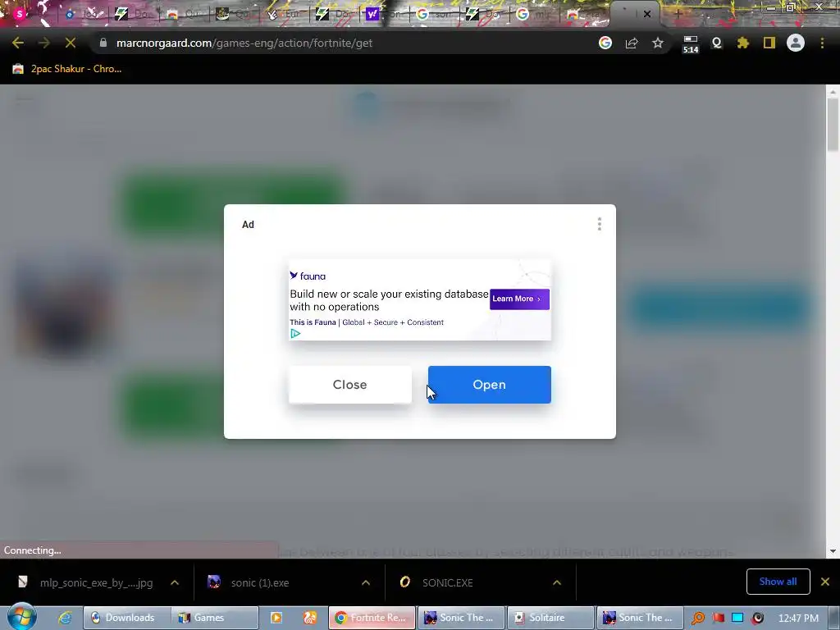Click the fauna logo in ad
This screenshot has height=630, width=840.
[308, 276]
